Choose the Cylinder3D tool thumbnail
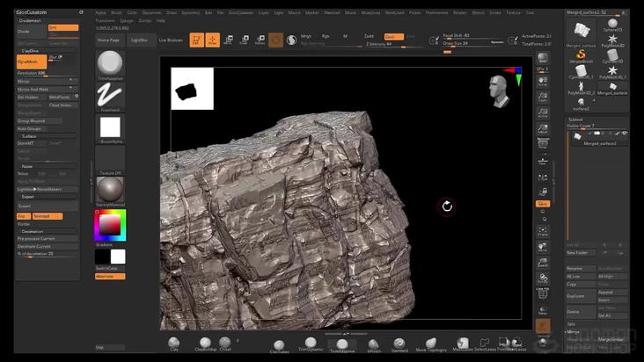 pyautogui.click(x=612, y=56)
